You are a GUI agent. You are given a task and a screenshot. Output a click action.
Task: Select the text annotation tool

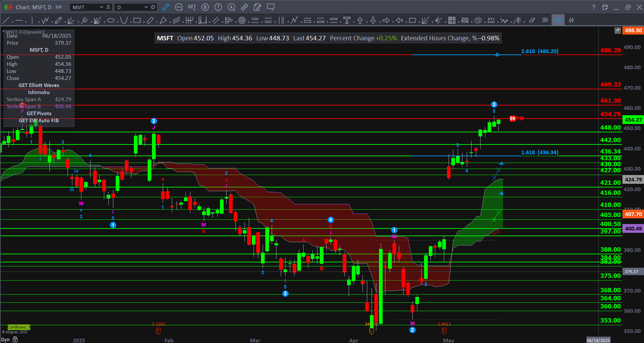click(x=347, y=20)
